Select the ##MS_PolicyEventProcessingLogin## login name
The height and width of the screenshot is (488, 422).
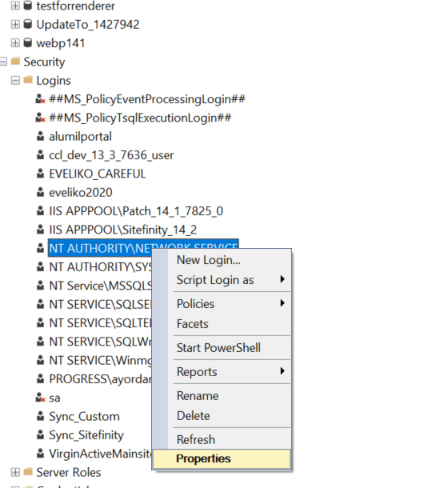point(147,99)
